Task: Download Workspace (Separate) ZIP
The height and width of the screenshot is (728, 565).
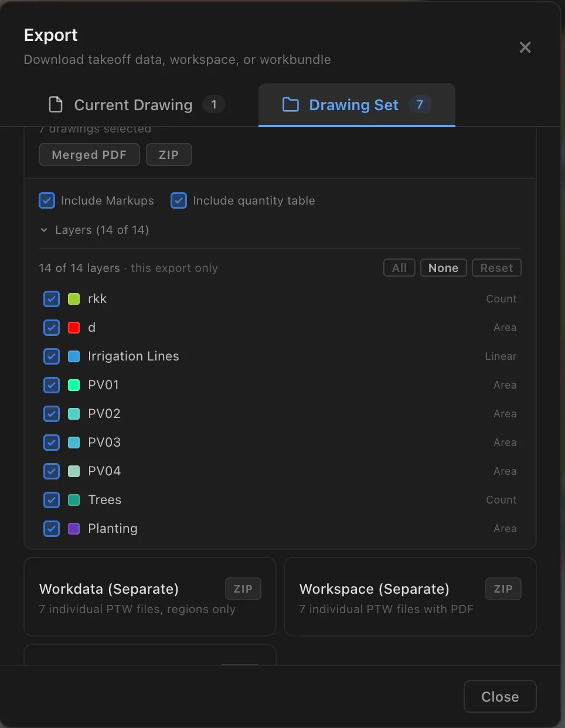Action: tap(503, 589)
